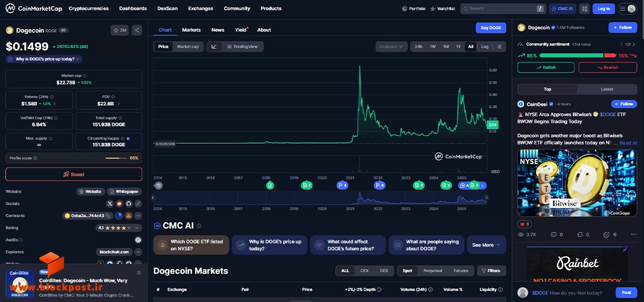Image resolution: width=644 pixels, height=302 pixels.
Task: Open the Whitepaper link
Action: click(124, 191)
